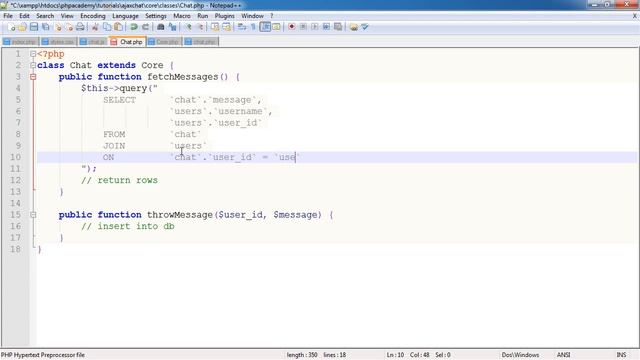This screenshot has height=360, width=640.
Task: Open the File menu
Action: point(8,16)
